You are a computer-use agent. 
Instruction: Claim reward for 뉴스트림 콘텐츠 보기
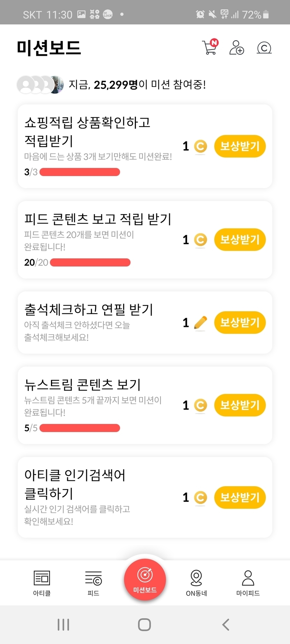[240, 405]
